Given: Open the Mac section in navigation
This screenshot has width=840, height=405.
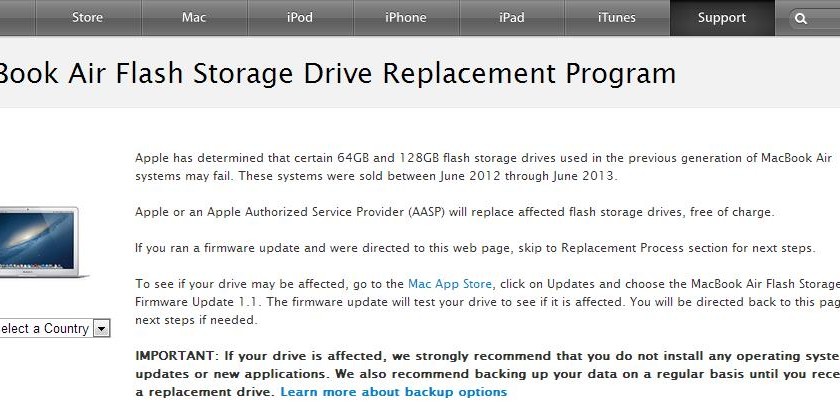Looking at the screenshot, I should coord(194,17).
